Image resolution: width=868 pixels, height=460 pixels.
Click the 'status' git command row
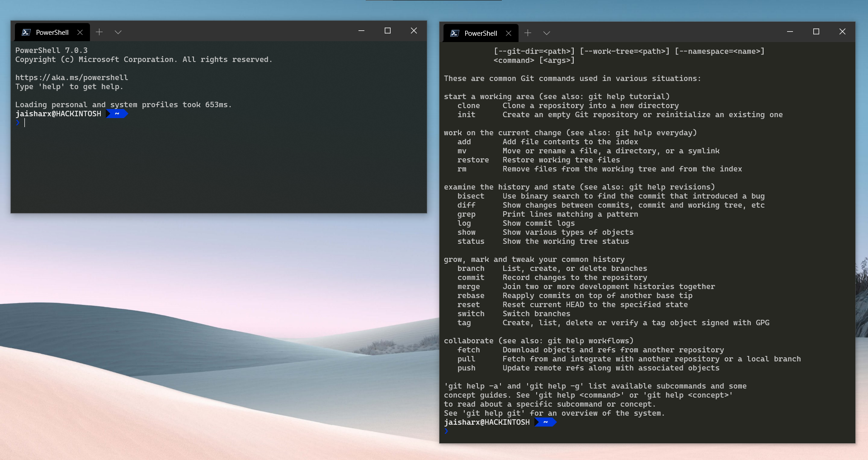(543, 242)
